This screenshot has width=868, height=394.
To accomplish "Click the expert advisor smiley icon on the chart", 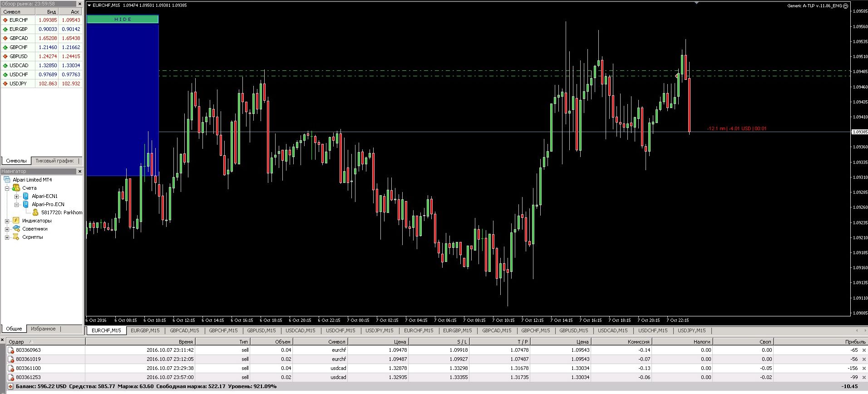I will [845, 6].
